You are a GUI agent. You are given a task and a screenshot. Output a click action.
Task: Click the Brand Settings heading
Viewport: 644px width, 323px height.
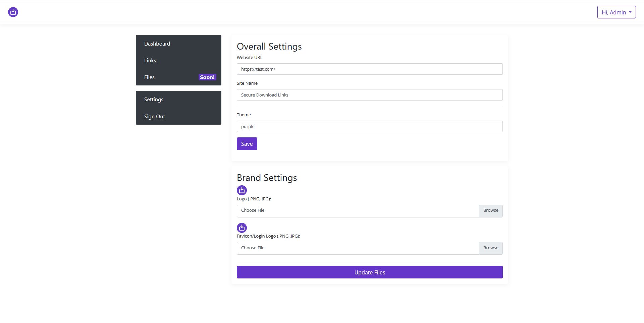pyautogui.click(x=267, y=178)
